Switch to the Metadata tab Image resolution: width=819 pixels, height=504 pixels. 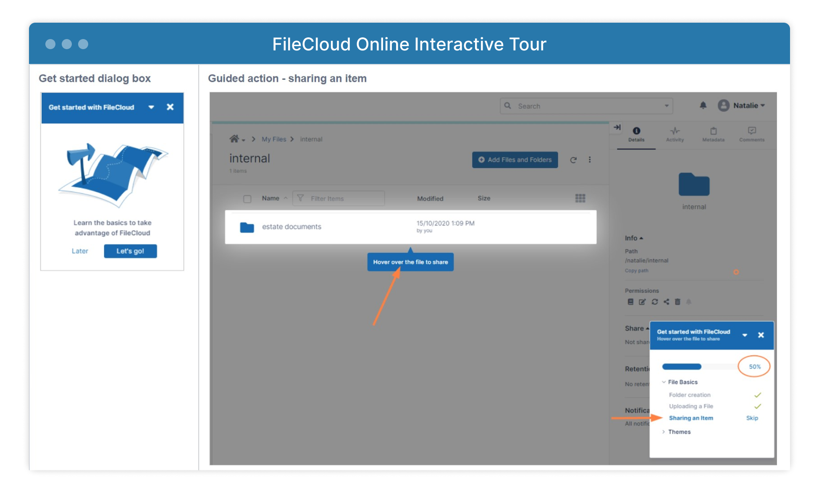click(713, 134)
